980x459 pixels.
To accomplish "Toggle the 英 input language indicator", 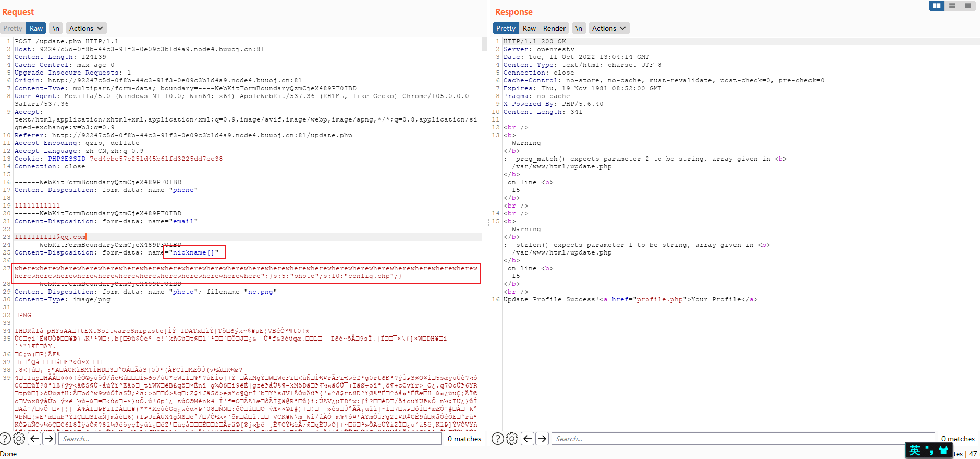I will coord(915,451).
